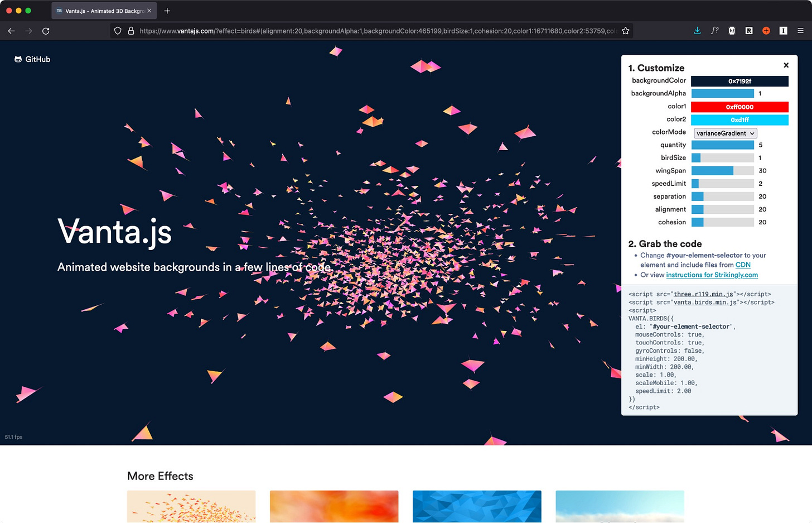Click the orange plus extension icon

point(766,31)
